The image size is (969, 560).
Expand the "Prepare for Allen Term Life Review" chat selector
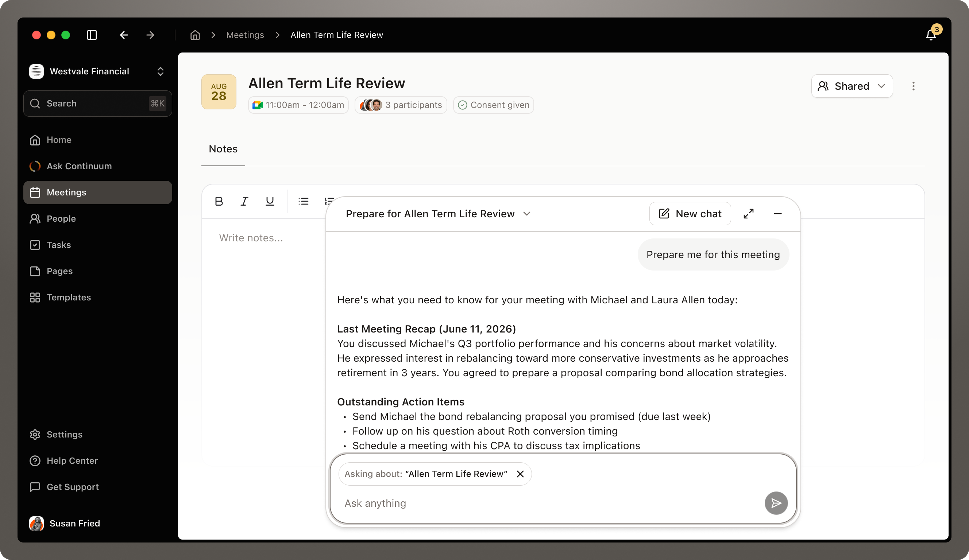438,214
